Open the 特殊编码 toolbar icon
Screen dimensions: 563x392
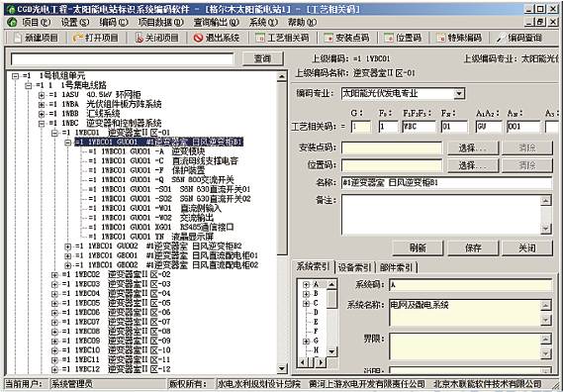tap(440, 38)
